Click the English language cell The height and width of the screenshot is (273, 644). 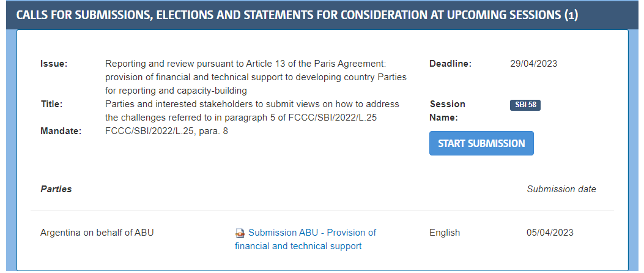pos(445,233)
